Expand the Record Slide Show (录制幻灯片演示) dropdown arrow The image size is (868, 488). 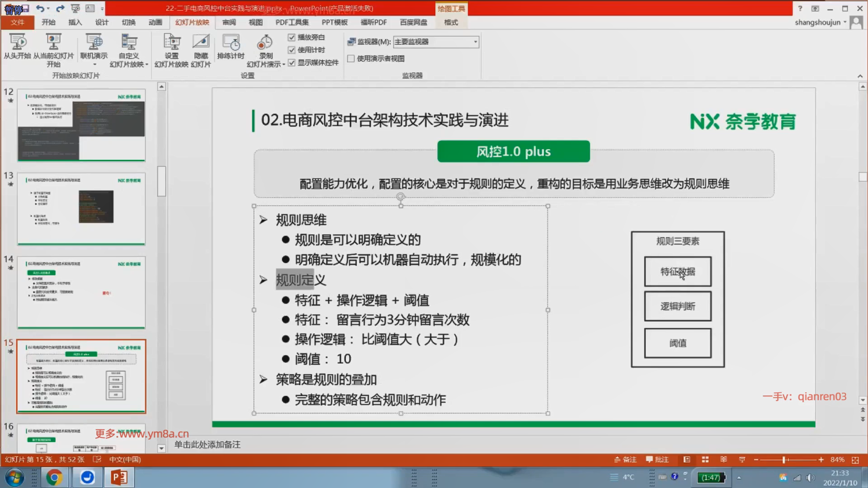[283, 65]
